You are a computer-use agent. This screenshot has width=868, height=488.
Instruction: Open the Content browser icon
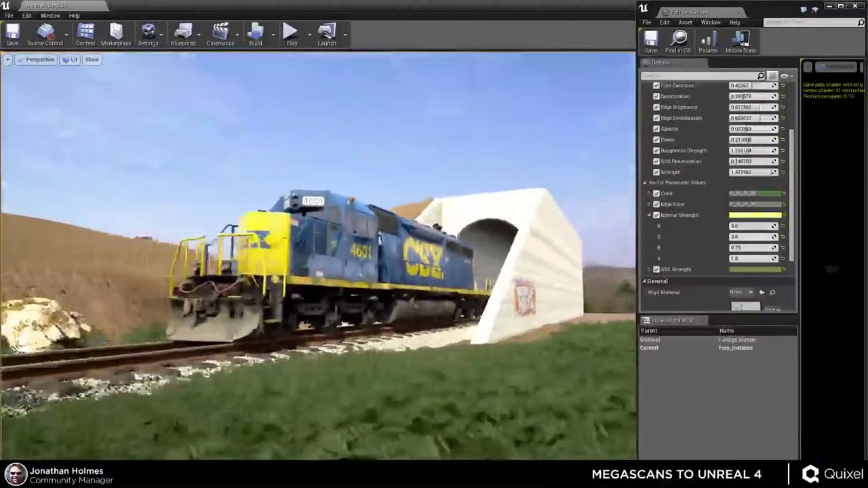click(x=85, y=35)
